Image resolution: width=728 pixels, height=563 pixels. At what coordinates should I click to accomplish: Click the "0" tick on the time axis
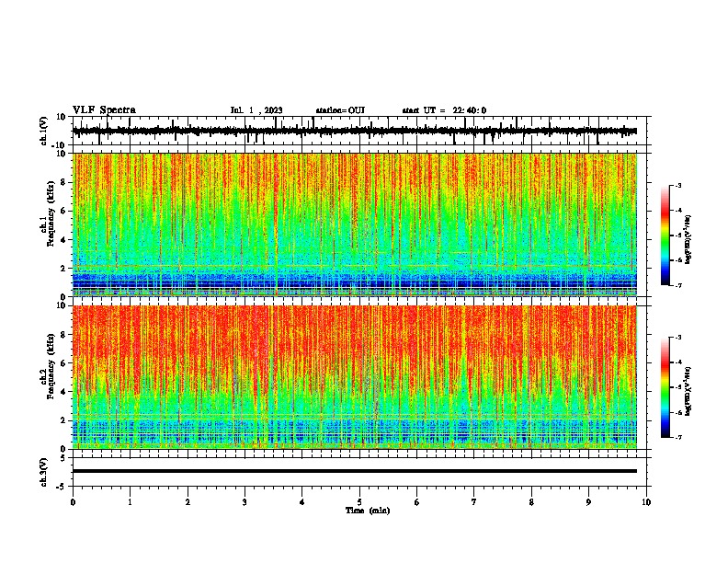[73, 502]
